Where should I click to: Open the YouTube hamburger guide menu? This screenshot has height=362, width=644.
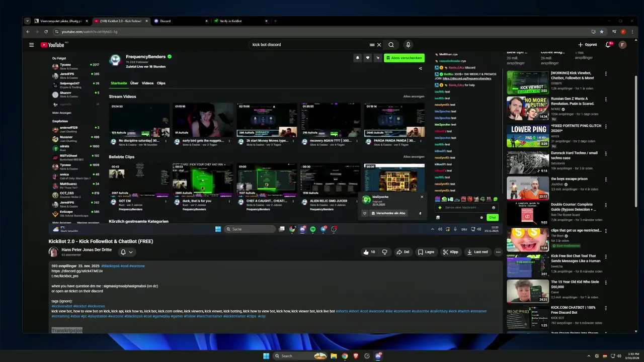[x=31, y=45]
